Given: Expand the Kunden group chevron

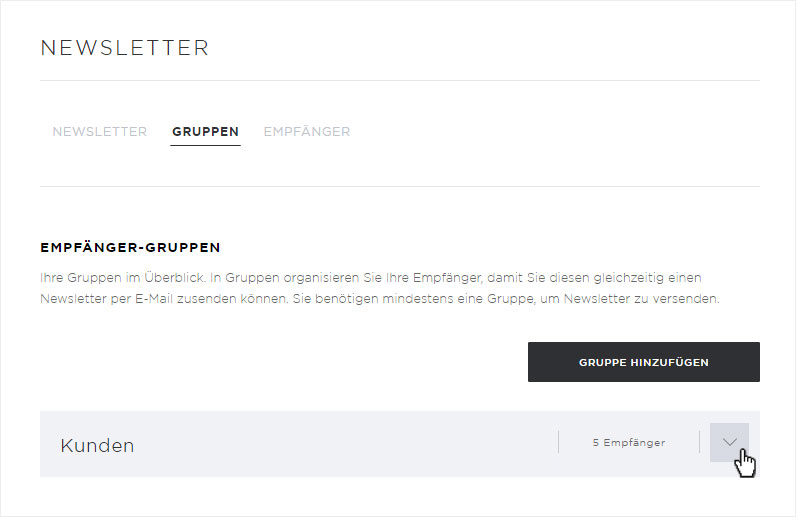Looking at the screenshot, I should (x=729, y=442).
